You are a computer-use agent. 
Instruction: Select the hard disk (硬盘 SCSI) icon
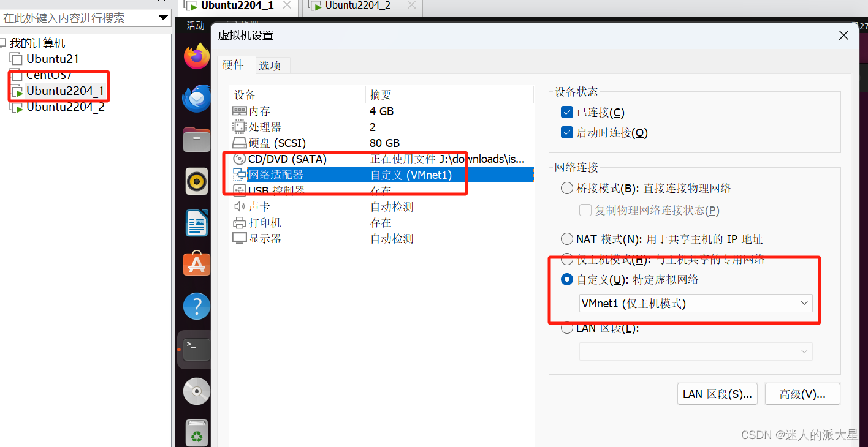[x=240, y=143]
